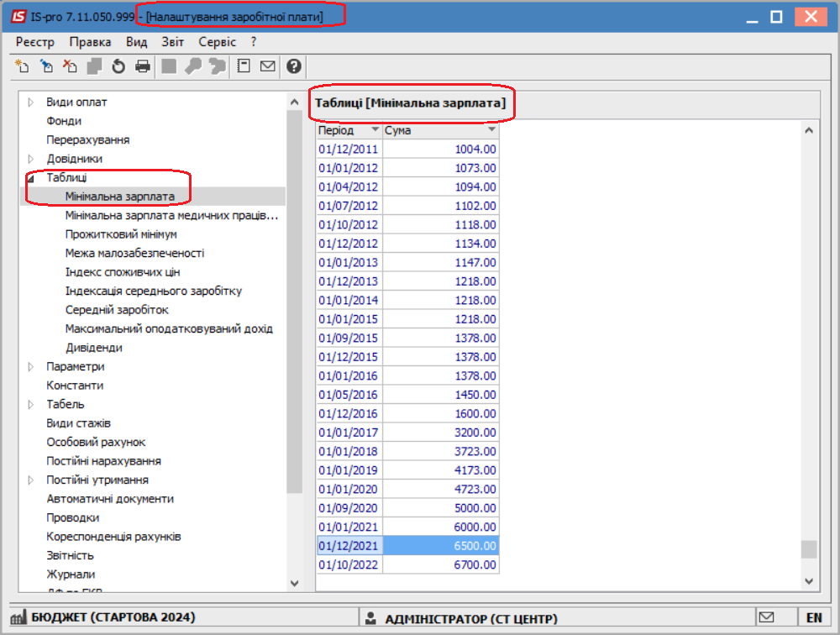Click the left tree's scroll down arrow

(x=294, y=583)
